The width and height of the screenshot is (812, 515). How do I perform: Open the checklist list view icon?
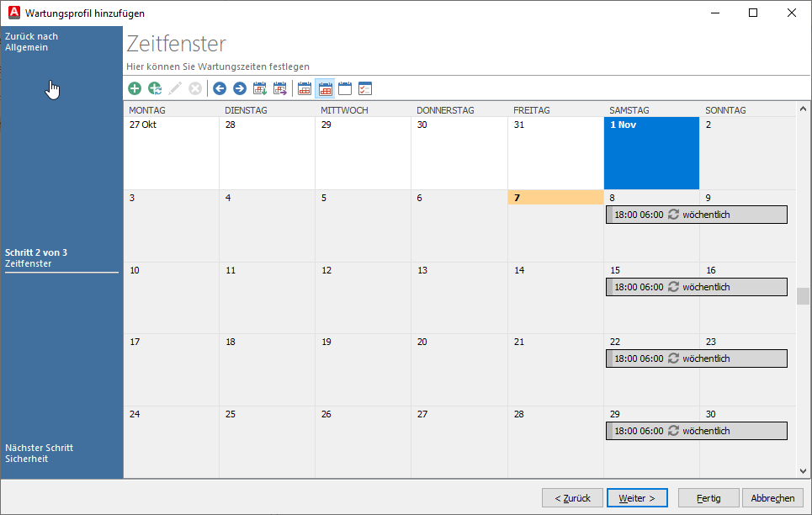tap(365, 88)
